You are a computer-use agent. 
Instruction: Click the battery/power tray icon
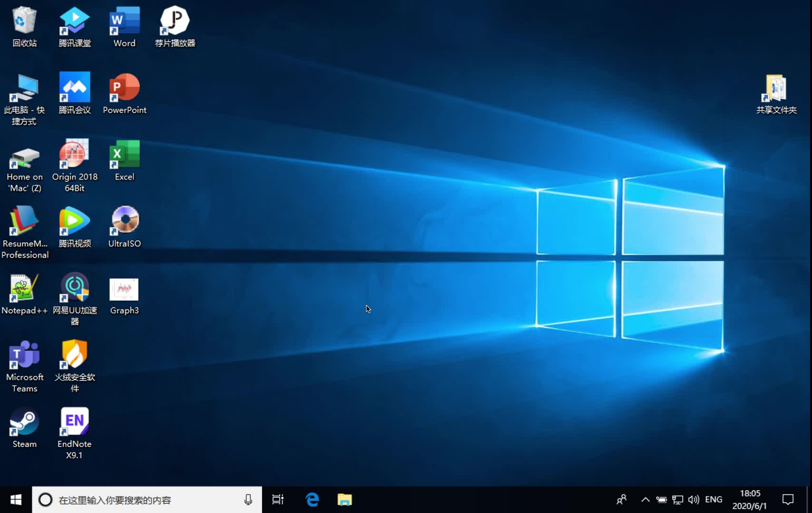661,500
